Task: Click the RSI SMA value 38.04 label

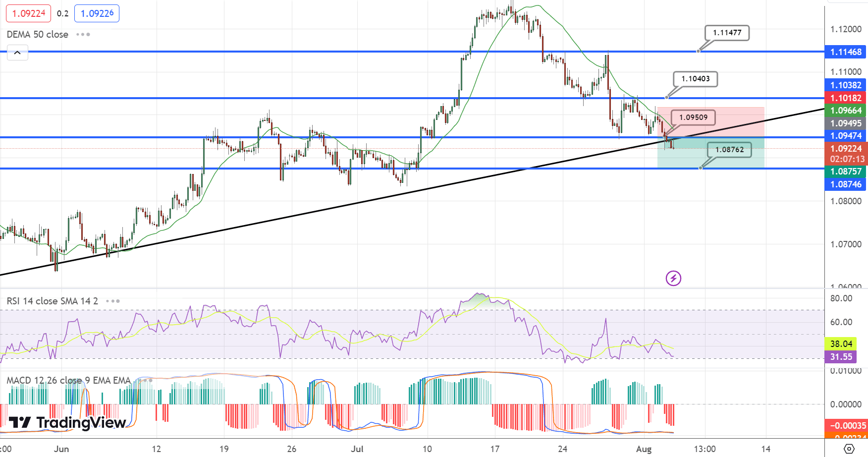Action: (x=841, y=344)
